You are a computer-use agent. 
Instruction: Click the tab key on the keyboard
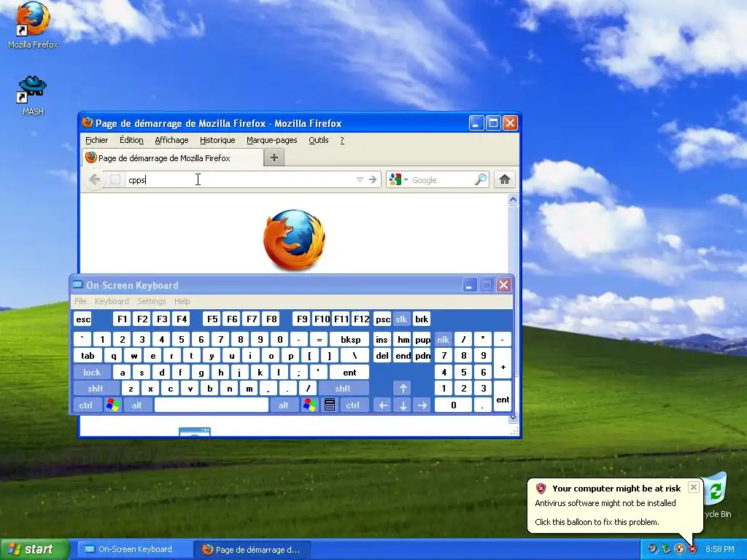coord(88,356)
